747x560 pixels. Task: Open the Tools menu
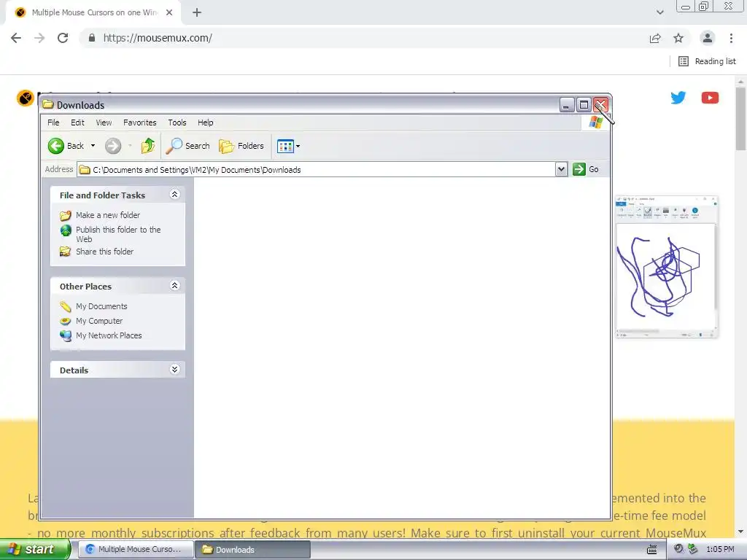177,122
